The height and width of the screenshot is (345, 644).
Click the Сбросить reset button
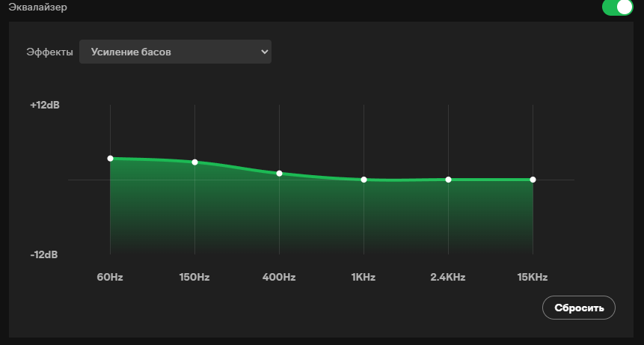(579, 308)
